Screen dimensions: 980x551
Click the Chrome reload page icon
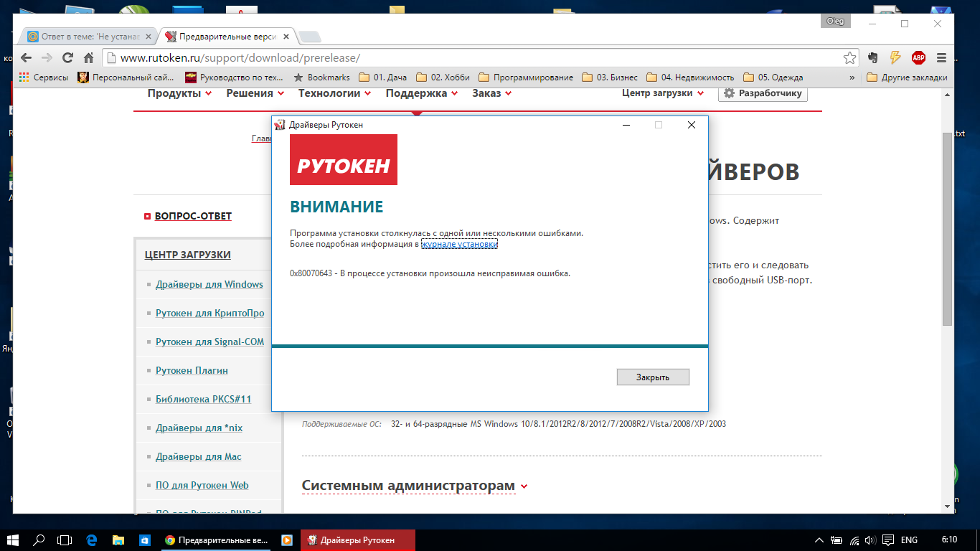tap(67, 58)
